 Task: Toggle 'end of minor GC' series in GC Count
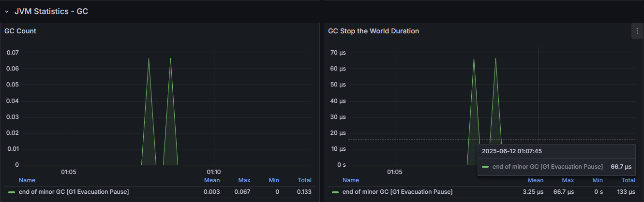(x=74, y=192)
